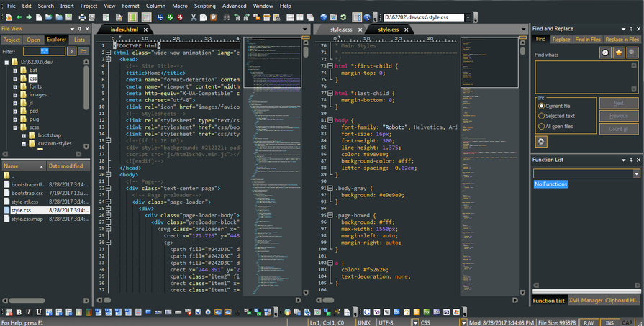Select the 'Selected text' radio option

coord(542,116)
